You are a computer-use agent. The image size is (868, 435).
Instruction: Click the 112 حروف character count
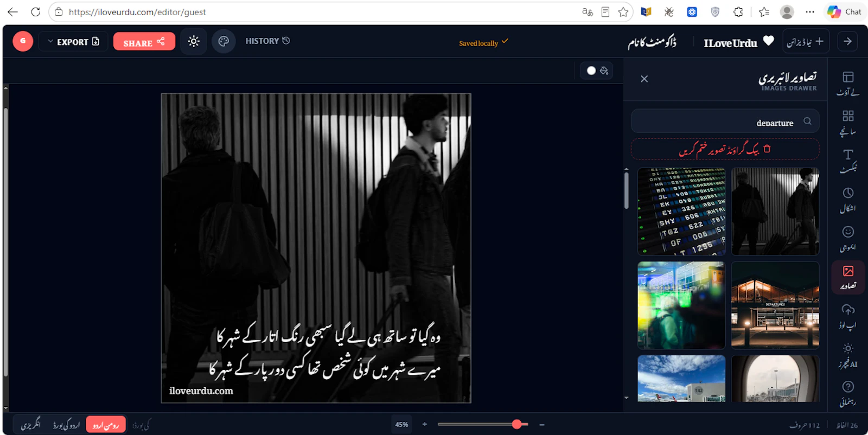[x=805, y=425]
